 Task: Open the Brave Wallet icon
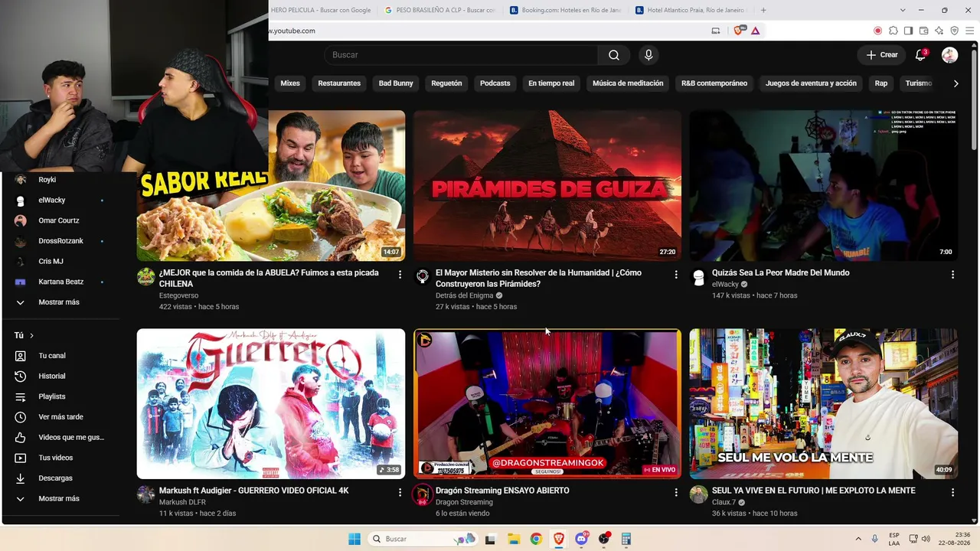tap(923, 31)
